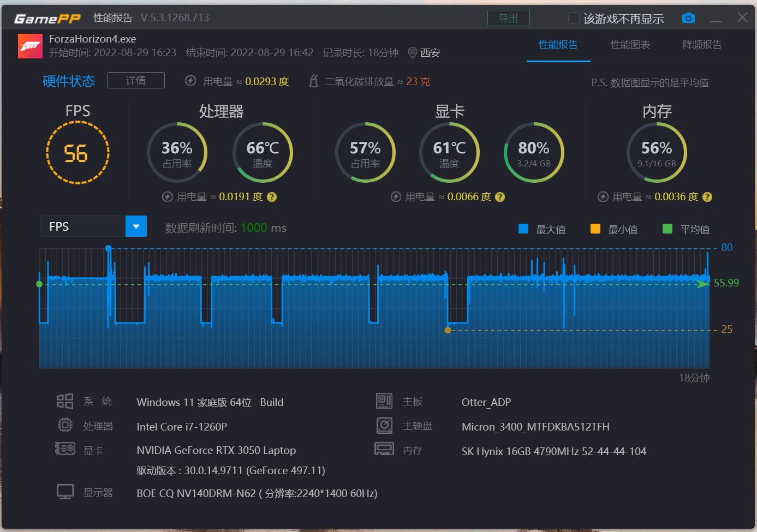Click the Forza Horizon 4 game icon

[x=30, y=46]
